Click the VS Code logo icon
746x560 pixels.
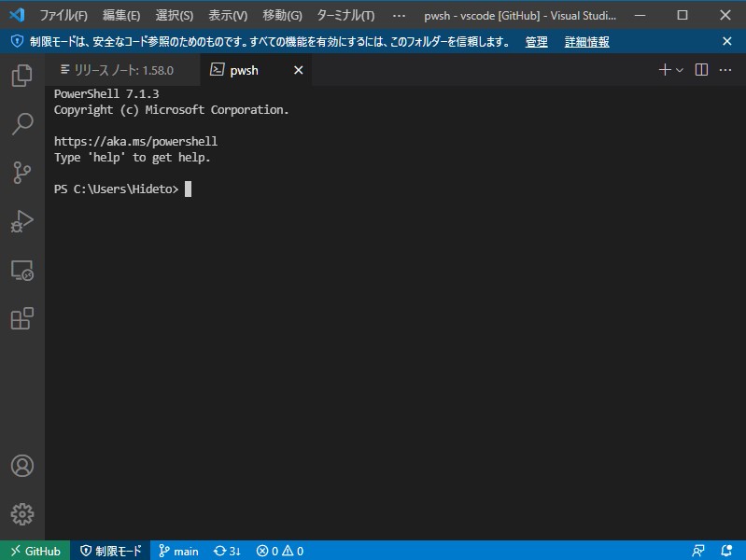pyautogui.click(x=17, y=15)
